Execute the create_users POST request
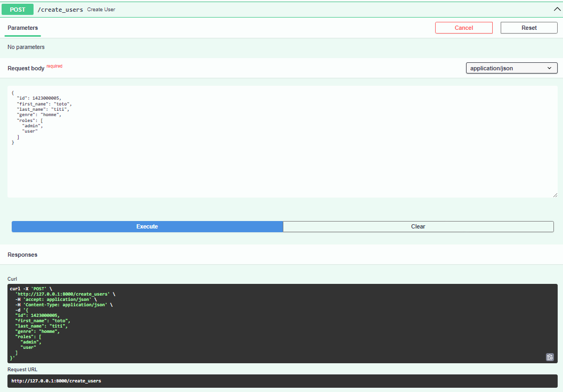Viewport: 563px width, 392px height. point(147,226)
